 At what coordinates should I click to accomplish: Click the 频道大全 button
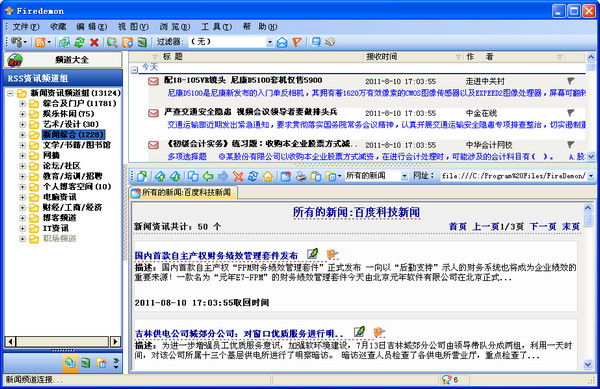63,60
